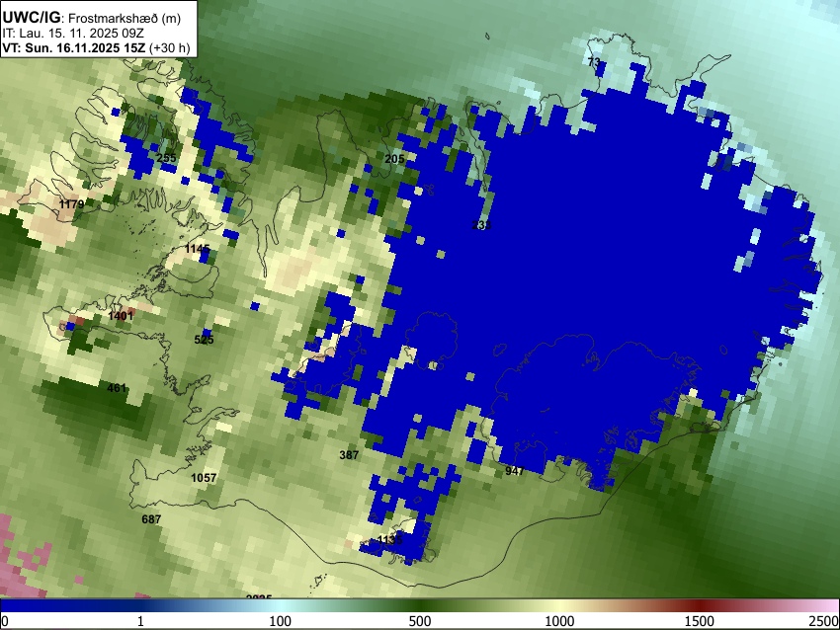Click the map value label 1135
Image resolution: width=840 pixels, height=630 pixels.
(x=390, y=539)
